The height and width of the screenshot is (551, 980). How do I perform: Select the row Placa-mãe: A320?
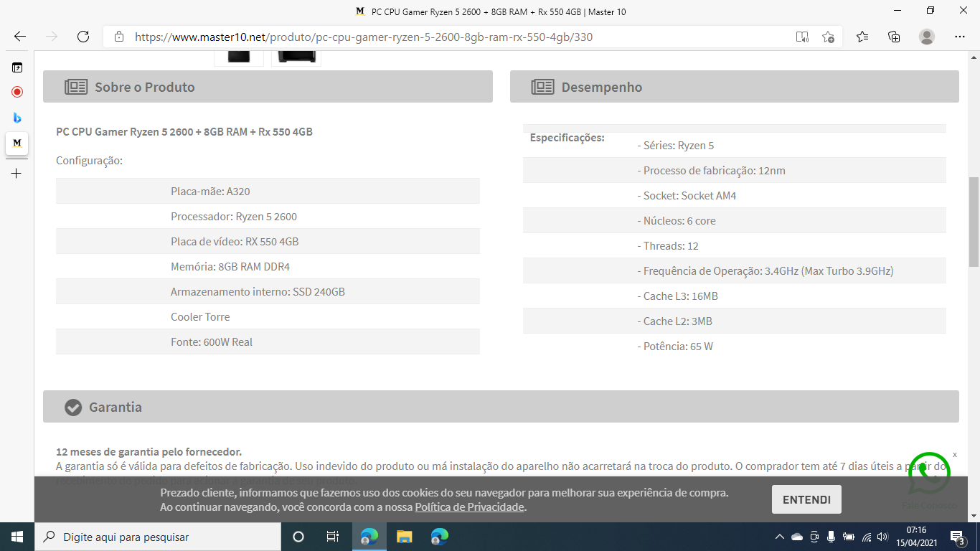coord(268,191)
